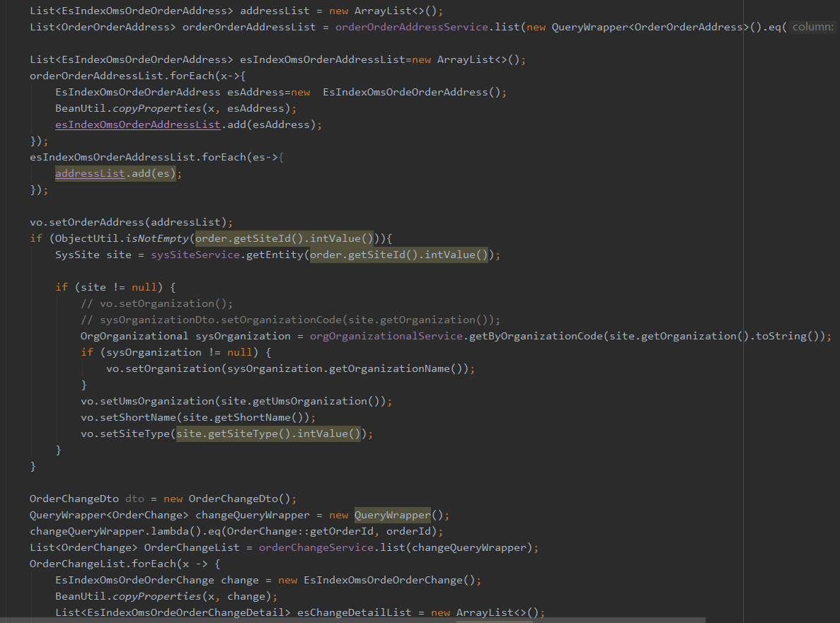The height and width of the screenshot is (623, 840).
Task: Click "EsIndexOmsOrdeOrderChange change" declaration
Action: point(157,580)
